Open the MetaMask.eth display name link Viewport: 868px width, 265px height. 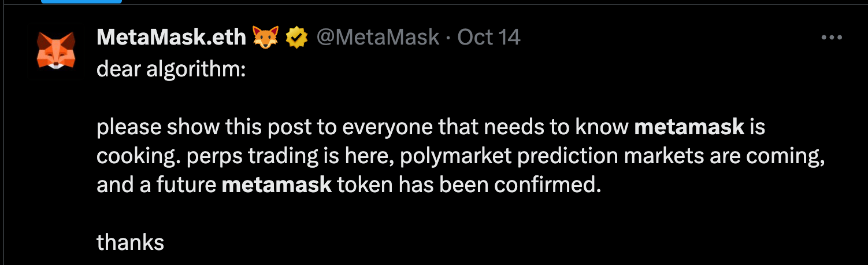pos(171,38)
